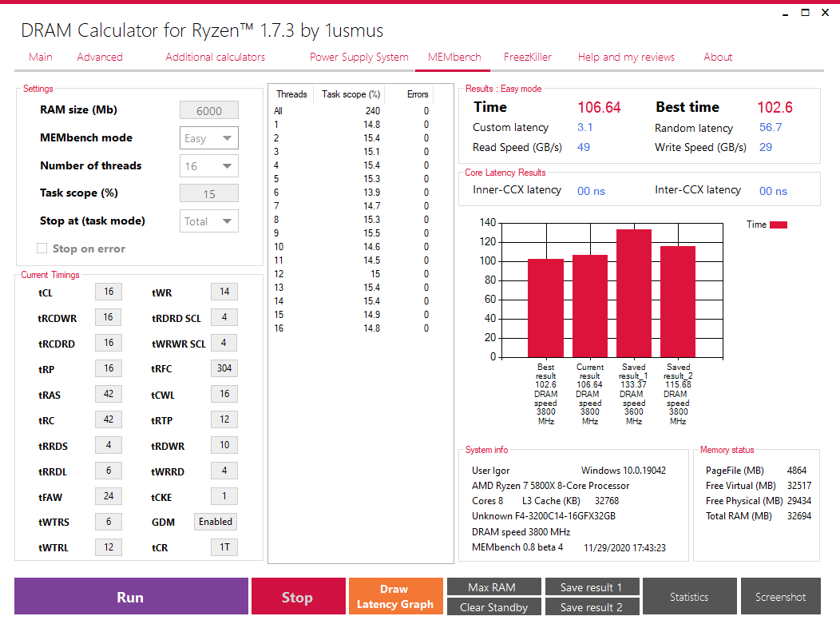Screen dimensions: 840x632
Task: Open the Advanced tab
Action: (100, 57)
